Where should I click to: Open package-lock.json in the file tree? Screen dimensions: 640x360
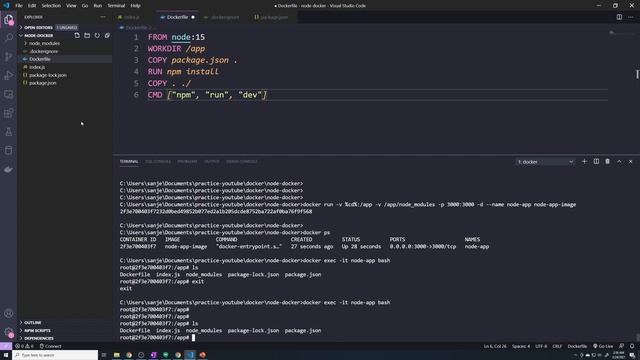coord(48,75)
